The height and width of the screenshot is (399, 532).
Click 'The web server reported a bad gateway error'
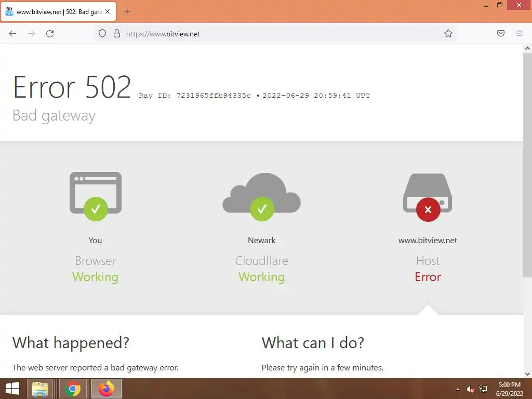pyautogui.click(x=96, y=367)
